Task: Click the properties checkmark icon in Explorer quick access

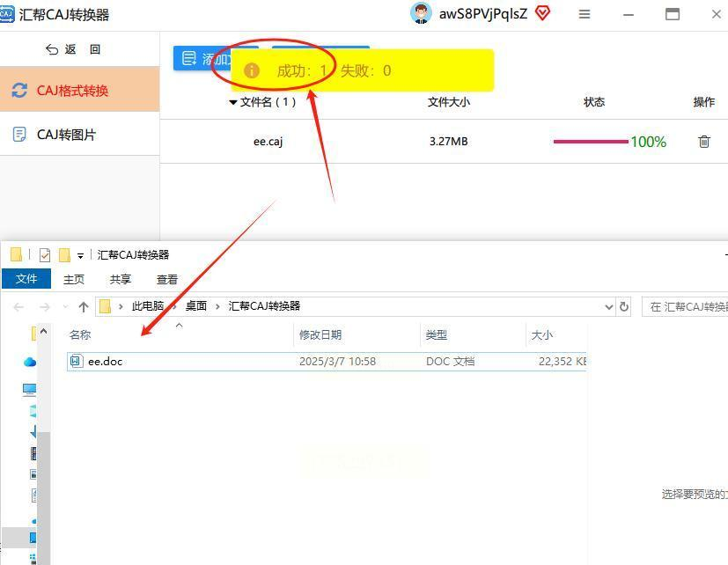Action: (45, 255)
